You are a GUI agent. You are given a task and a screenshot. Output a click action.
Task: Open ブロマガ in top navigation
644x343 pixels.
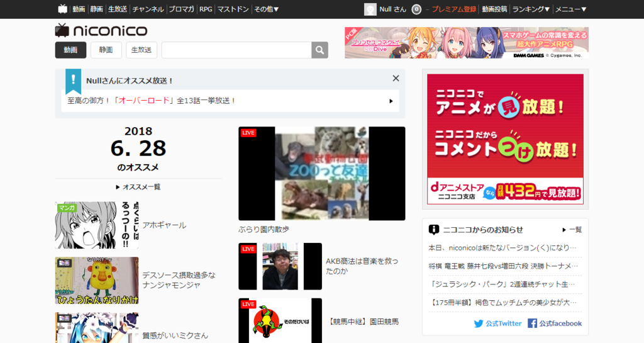coord(182,9)
